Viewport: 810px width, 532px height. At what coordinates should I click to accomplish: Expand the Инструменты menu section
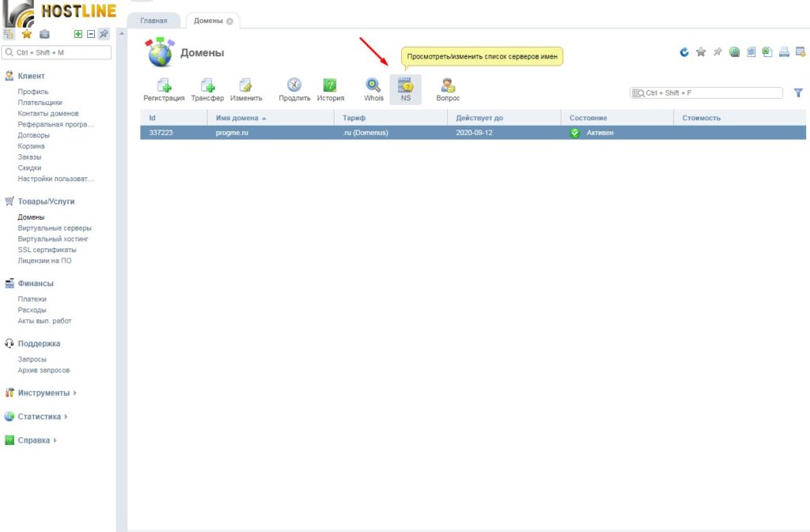(x=44, y=393)
